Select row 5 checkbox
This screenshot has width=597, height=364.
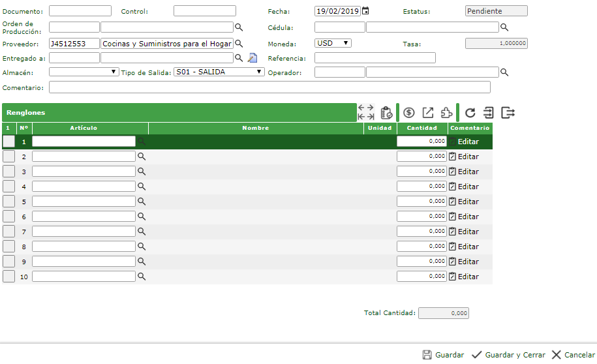coord(8,201)
